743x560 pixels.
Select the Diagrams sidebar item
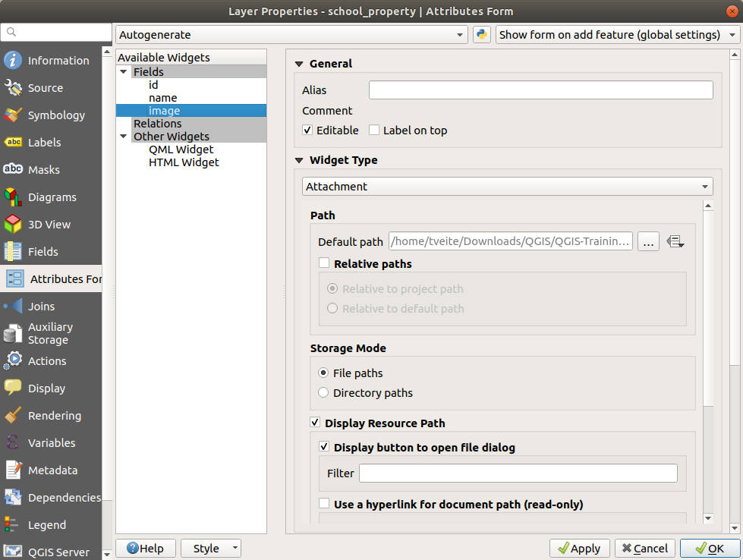click(52, 197)
